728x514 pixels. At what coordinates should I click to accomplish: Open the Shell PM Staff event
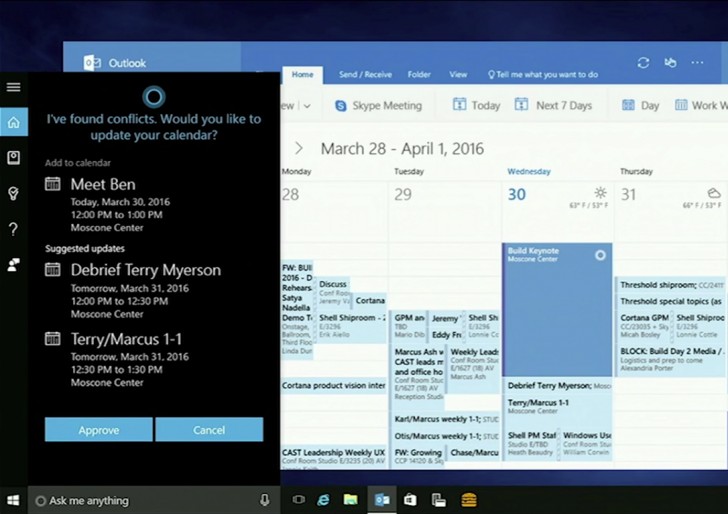[x=531, y=443]
